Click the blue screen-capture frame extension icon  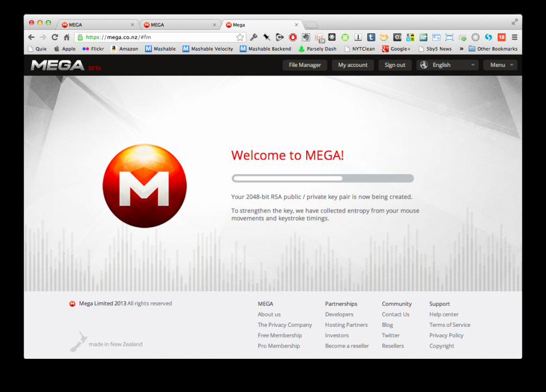[449, 37]
